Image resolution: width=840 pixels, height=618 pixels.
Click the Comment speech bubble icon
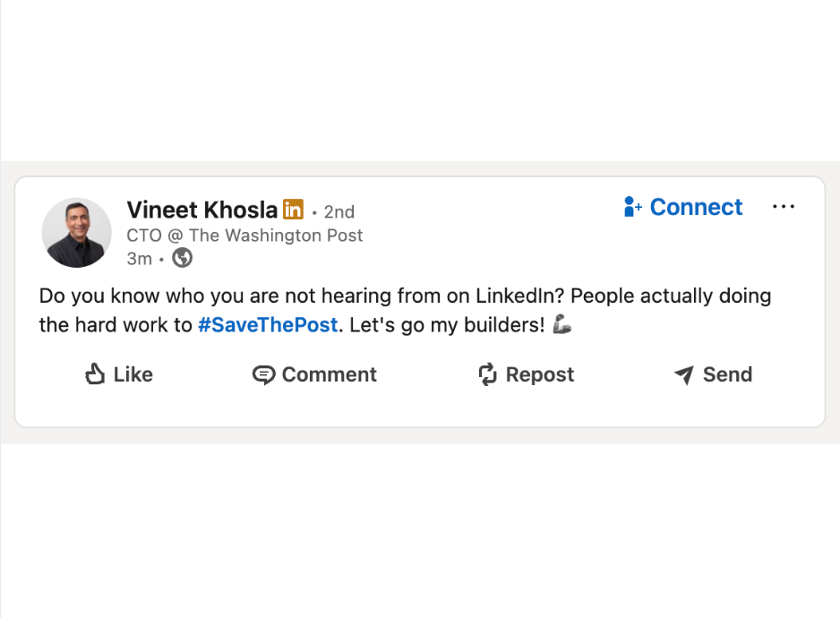263,375
